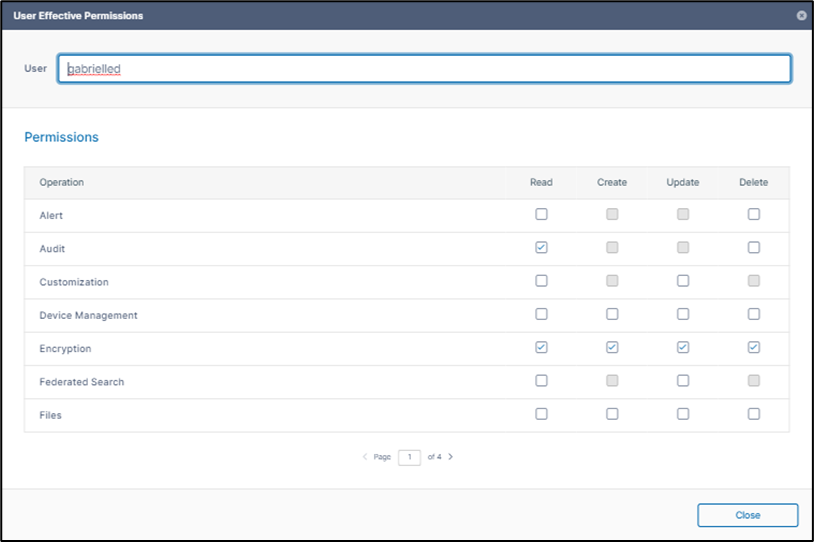This screenshot has width=814, height=542.
Task: Edit the page number box
Action: [x=409, y=457]
